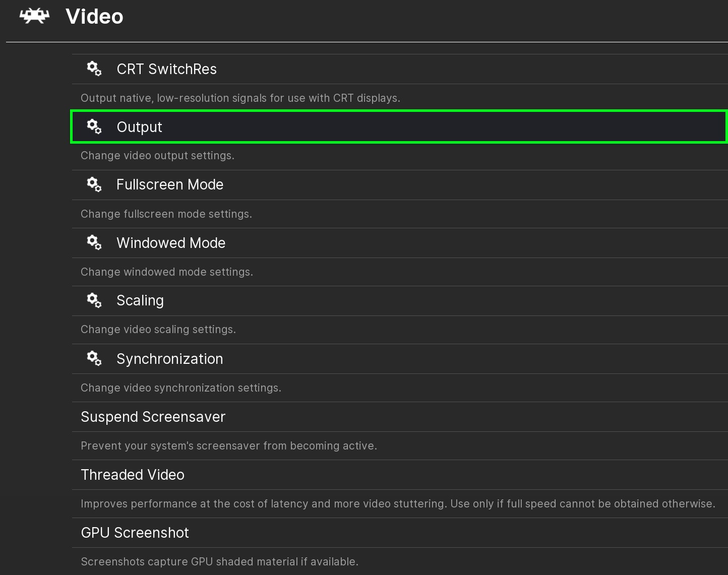This screenshot has height=575, width=728.
Task: Click "Prevent your system's screensaver" description
Action: pyautogui.click(x=228, y=445)
